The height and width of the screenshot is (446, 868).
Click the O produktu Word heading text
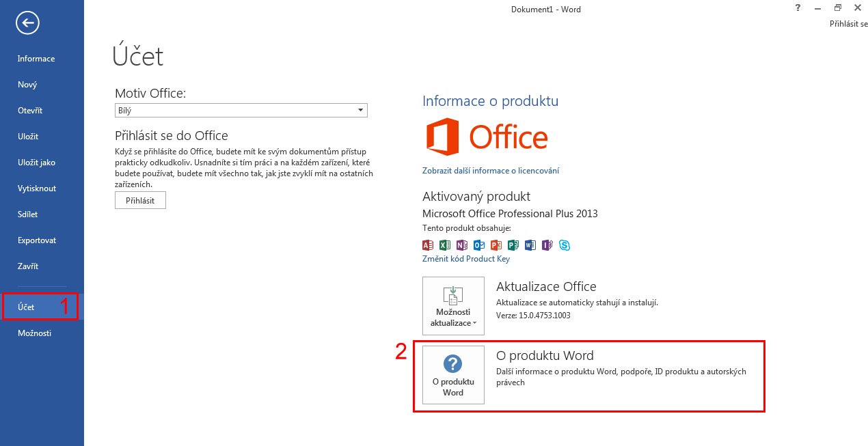pos(545,356)
